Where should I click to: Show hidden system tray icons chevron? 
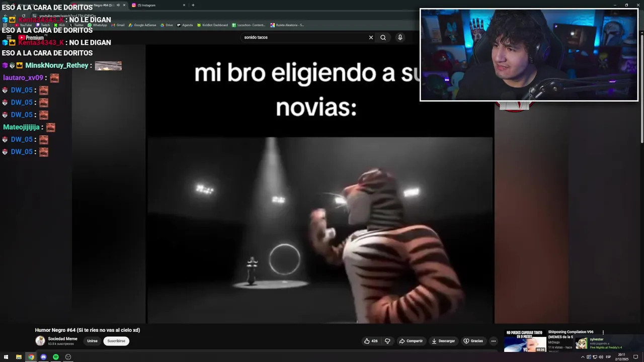pyautogui.click(x=583, y=357)
